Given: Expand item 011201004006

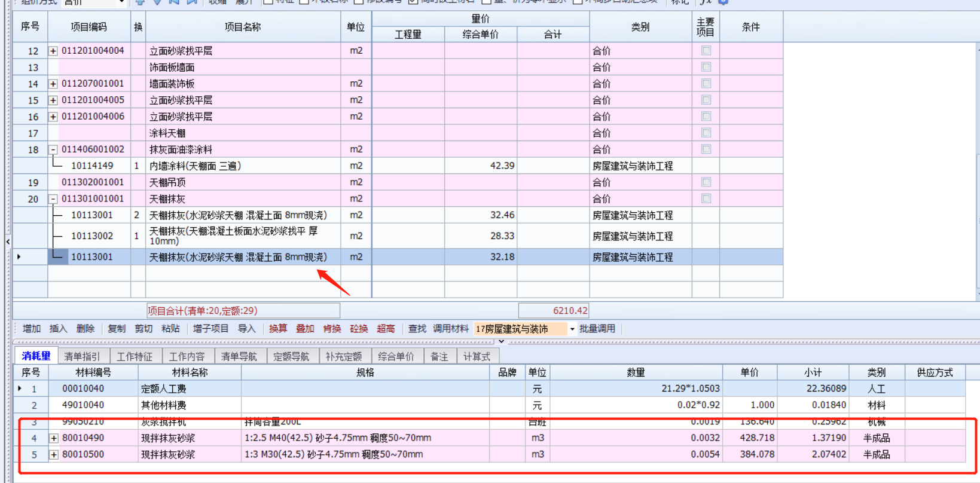Looking at the screenshot, I should (x=53, y=117).
